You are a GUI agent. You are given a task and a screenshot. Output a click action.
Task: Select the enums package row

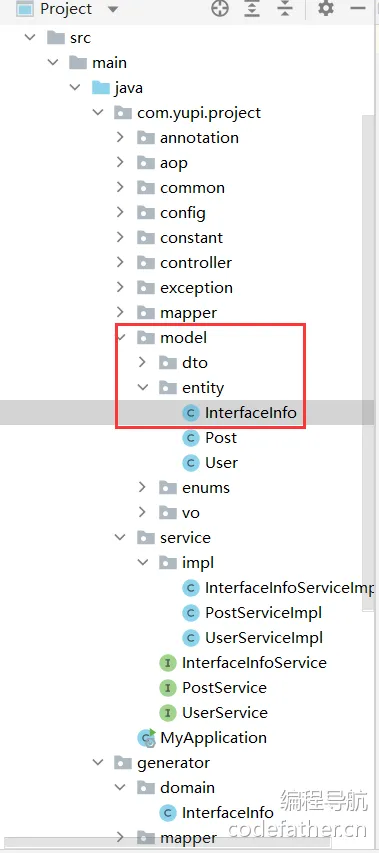(206, 488)
